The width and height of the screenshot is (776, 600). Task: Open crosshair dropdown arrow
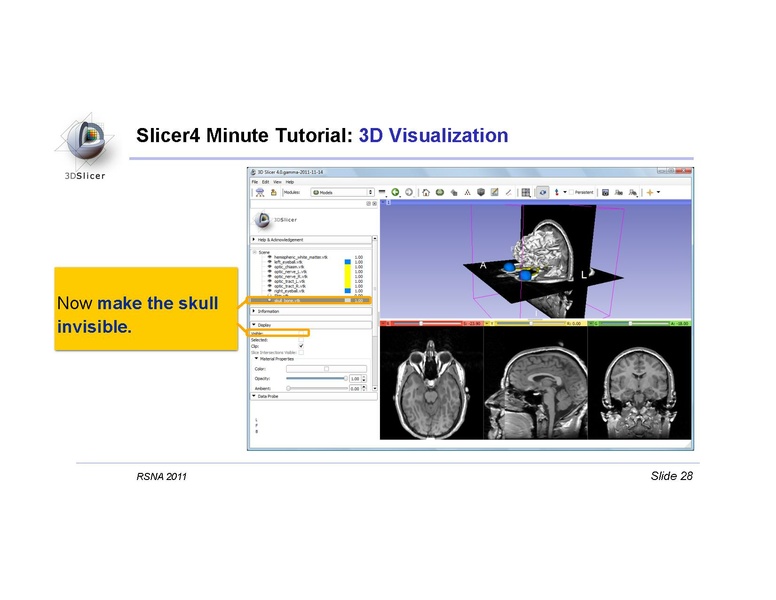coord(658,192)
